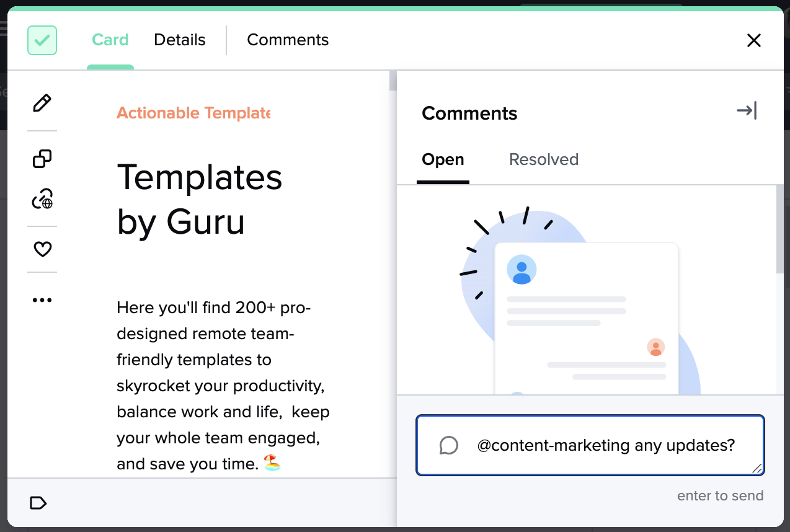Open the Comments tab in header
This screenshot has width=790, height=532.
[x=288, y=40]
